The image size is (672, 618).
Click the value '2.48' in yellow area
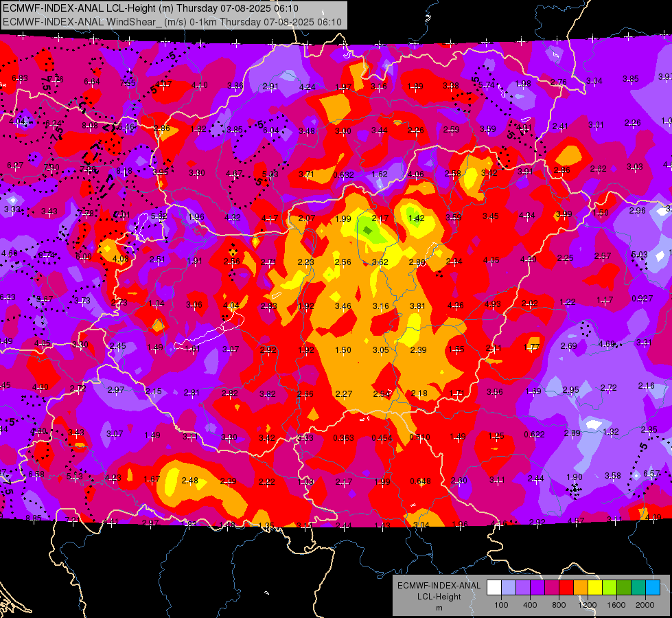coord(190,481)
